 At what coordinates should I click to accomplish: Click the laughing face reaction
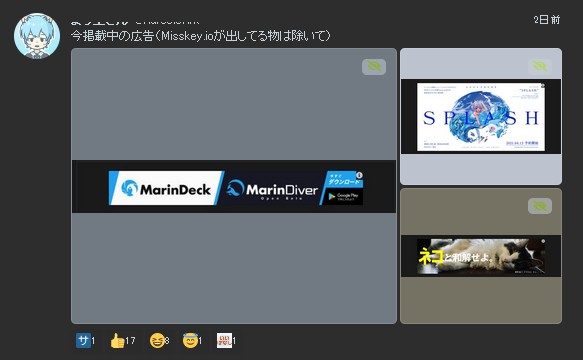click(x=159, y=340)
